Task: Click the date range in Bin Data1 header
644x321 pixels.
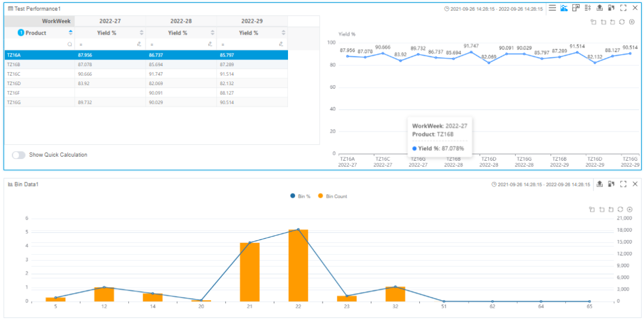Action: pyautogui.click(x=541, y=185)
